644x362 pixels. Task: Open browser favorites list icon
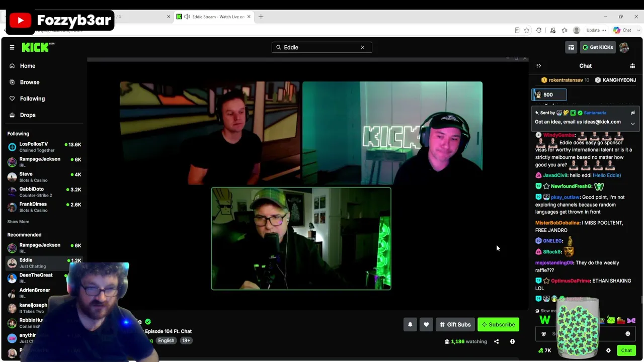pos(565,30)
